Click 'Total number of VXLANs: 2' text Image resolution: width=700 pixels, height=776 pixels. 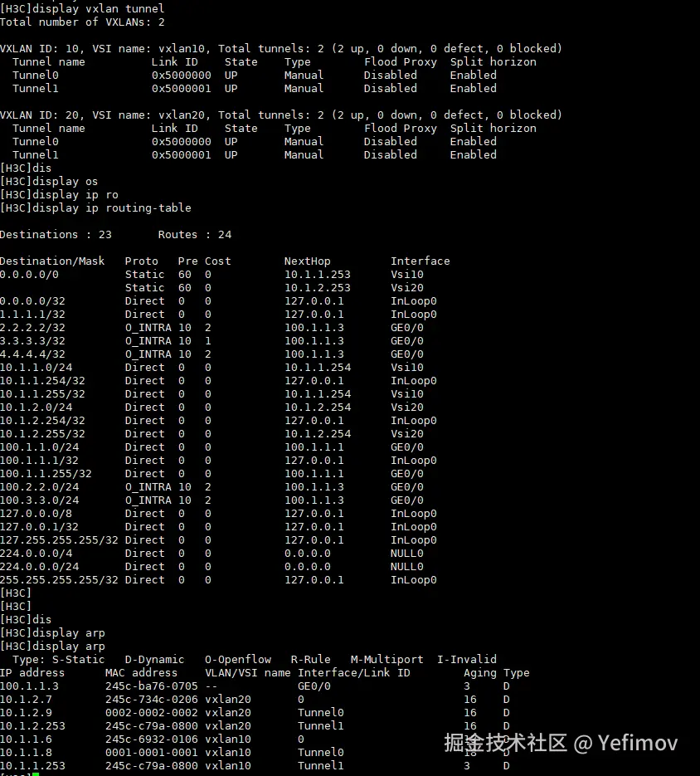pos(82,22)
